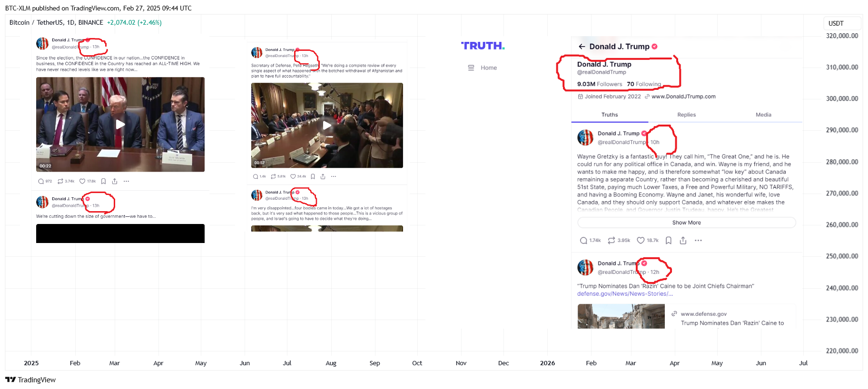Open the defense.gov/News/News-Stories link
The height and width of the screenshot is (389, 868).
point(625,294)
